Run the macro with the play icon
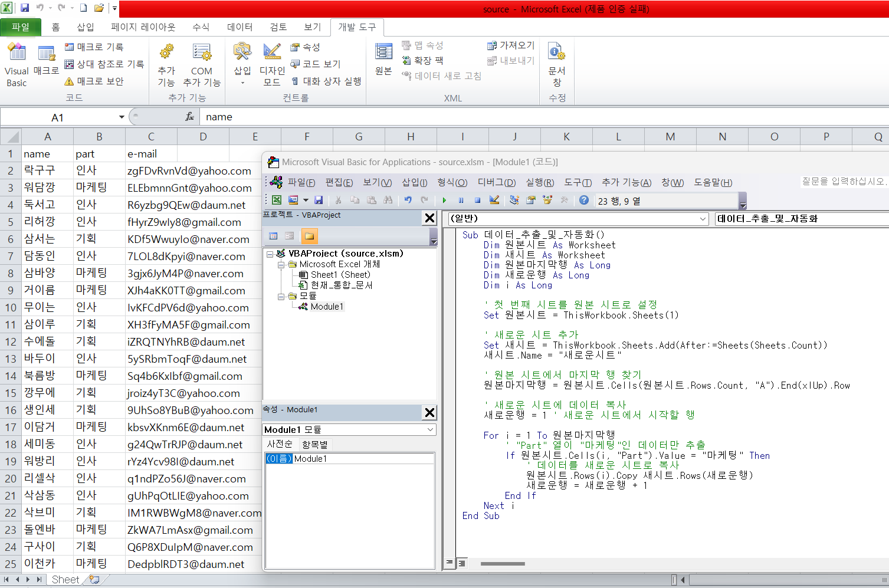The width and height of the screenshot is (889, 588). tap(444, 200)
